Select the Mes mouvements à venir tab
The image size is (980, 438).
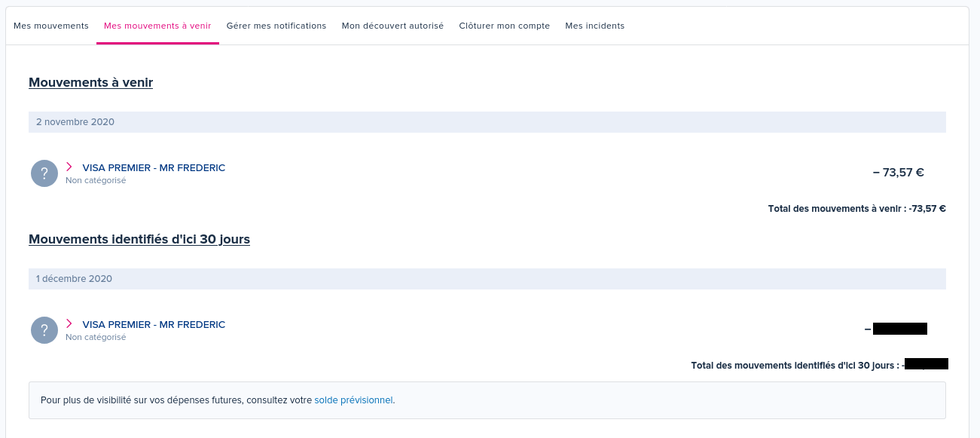[x=157, y=26]
